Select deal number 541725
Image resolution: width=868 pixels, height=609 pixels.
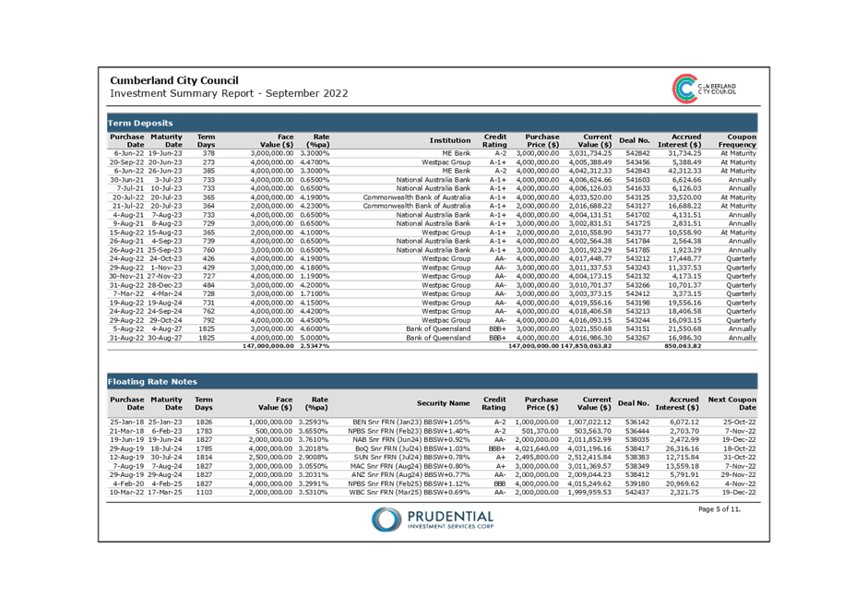click(x=637, y=223)
